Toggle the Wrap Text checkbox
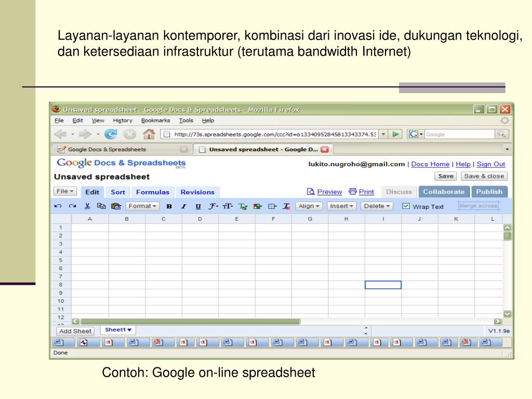The width and height of the screenshot is (532, 399). [406, 206]
